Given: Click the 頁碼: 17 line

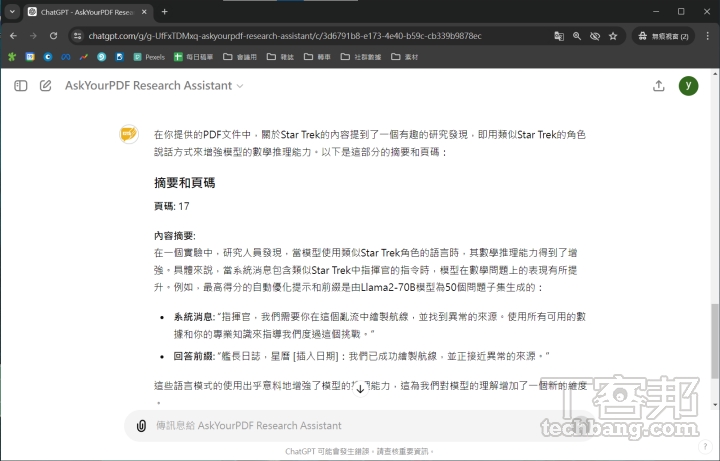Looking at the screenshot, I should click(172, 206).
